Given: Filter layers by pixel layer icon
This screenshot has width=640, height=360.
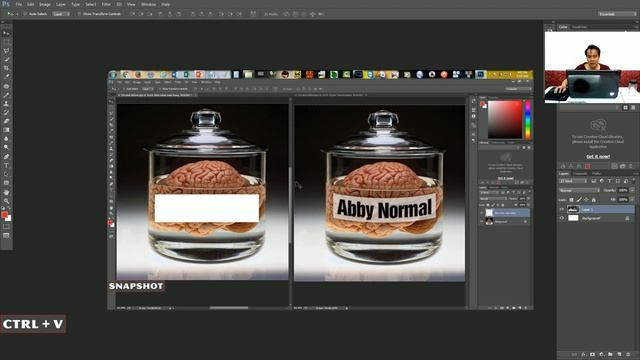Looking at the screenshot, I should [593, 181].
